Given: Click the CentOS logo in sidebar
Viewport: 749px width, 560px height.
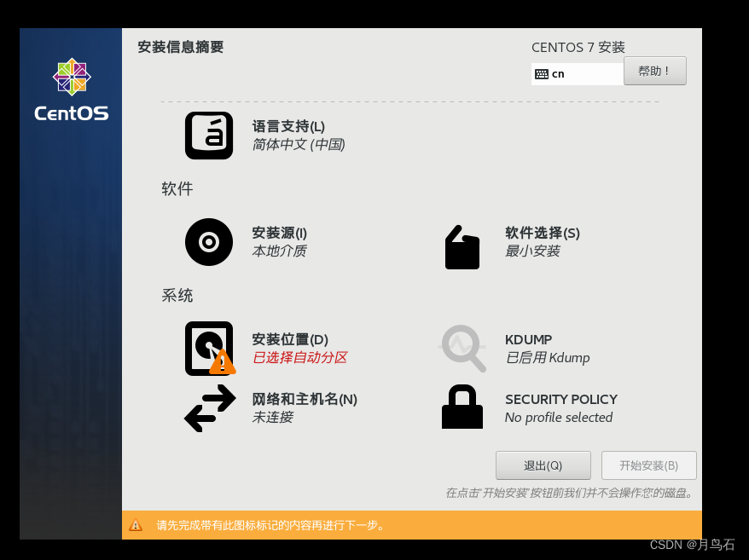Looking at the screenshot, I should pyautogui.click(x=72, y=89).
